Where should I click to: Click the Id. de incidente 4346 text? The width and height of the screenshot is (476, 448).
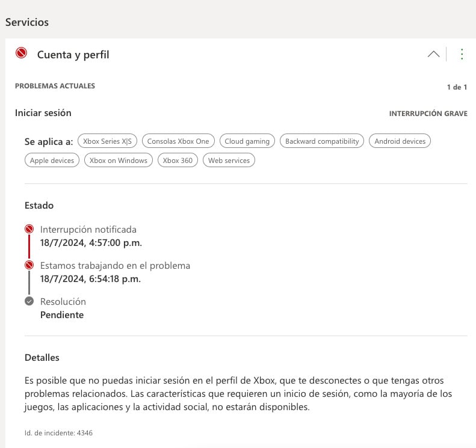tap(58, 432)
